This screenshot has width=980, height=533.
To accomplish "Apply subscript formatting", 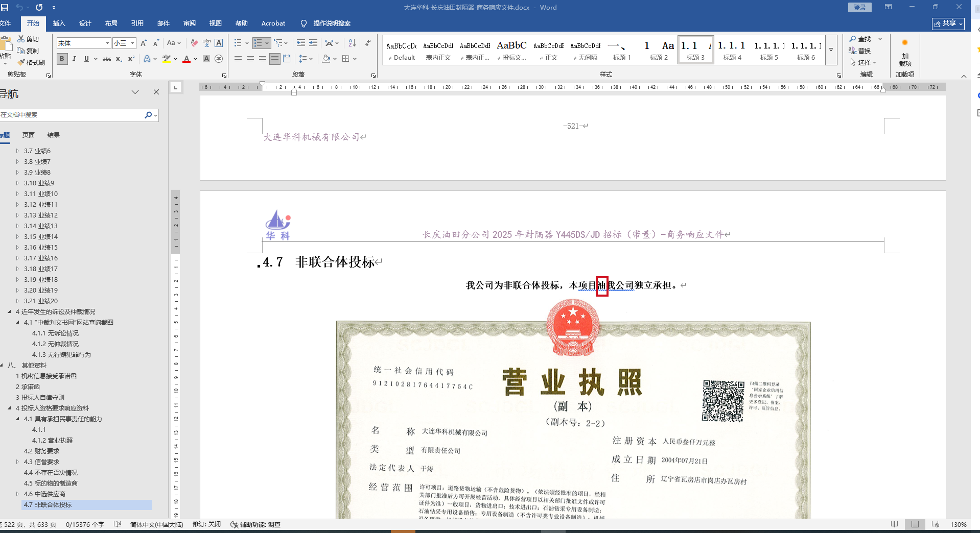I will click(119, 59).
